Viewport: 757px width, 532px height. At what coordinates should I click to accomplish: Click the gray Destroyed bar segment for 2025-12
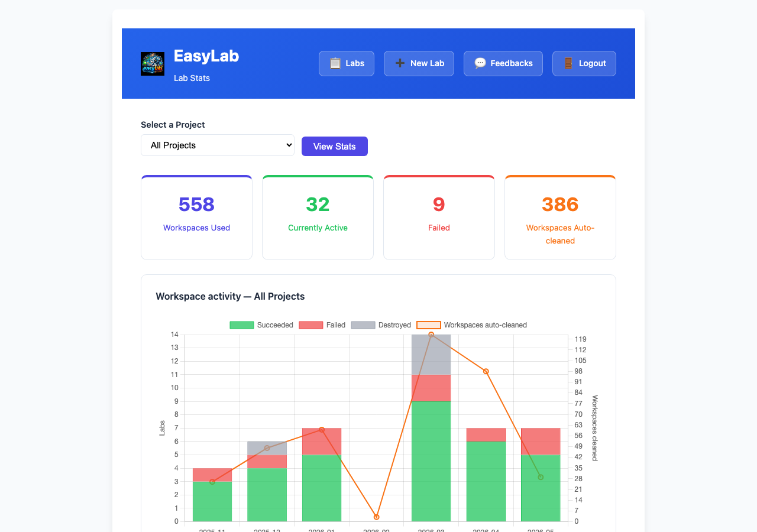[267, 448]
